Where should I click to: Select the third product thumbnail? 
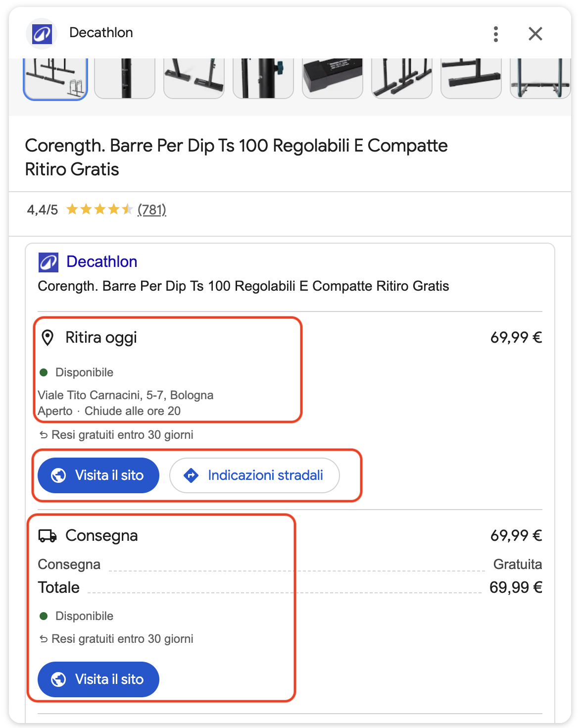tap(194, 79)
